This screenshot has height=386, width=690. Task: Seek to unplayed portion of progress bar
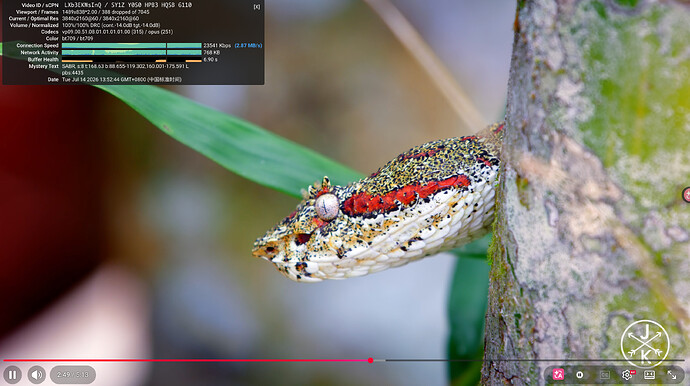(x=528, y=360)
